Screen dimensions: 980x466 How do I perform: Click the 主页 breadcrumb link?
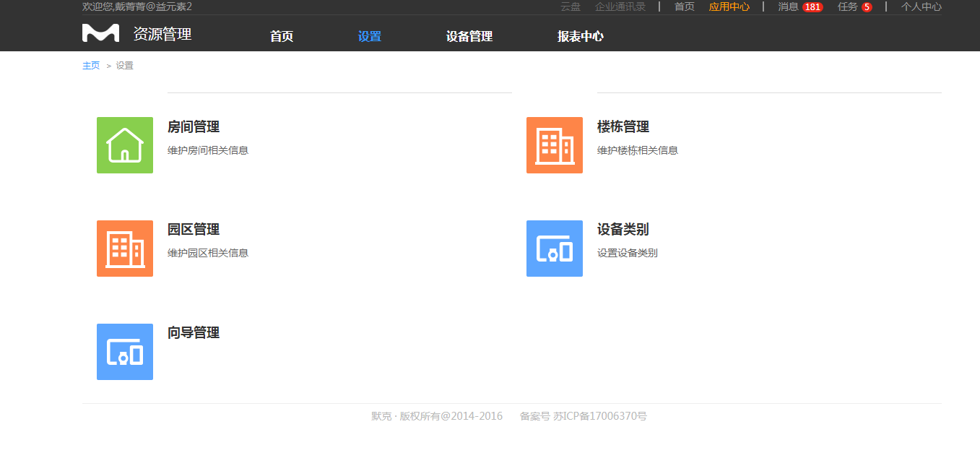pos(91,66)
